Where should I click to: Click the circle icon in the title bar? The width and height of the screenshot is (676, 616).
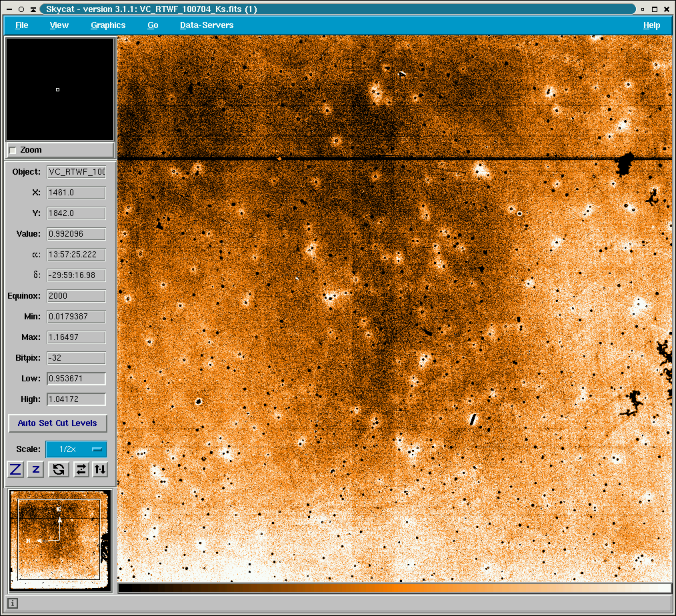point(21,9)
